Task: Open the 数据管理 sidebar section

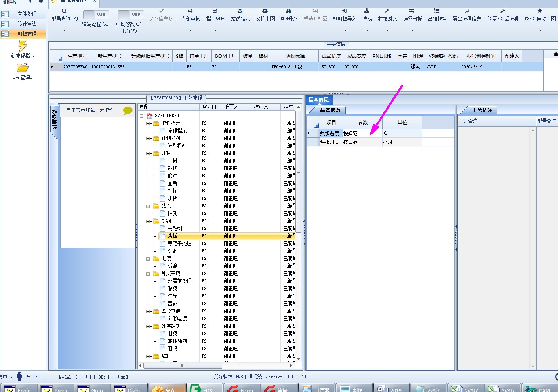Action: 23,34
